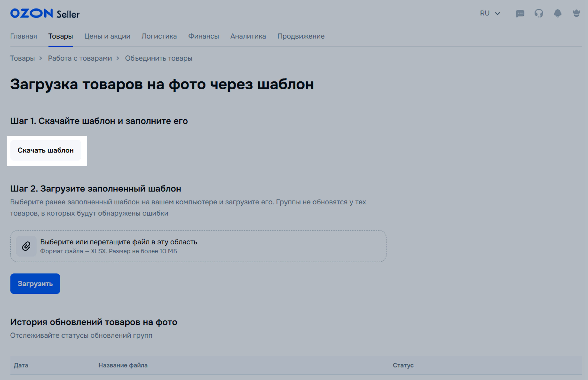Click the paperclip attach file icon
The image size is (588, 380).
pyautogui.click(x=26, y=246)
